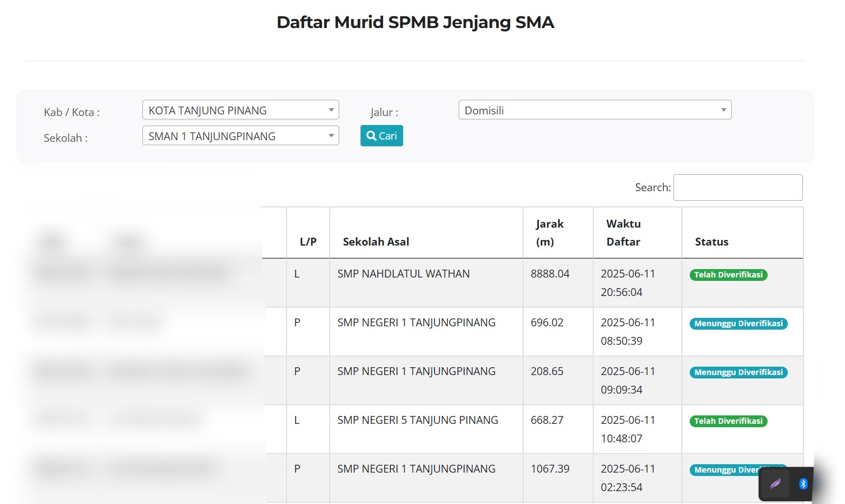Screen dimensions: 845x504
Task: Click Menunggu Diverifikasi badge in 696.02 row
Action: (x=738, y=323)
